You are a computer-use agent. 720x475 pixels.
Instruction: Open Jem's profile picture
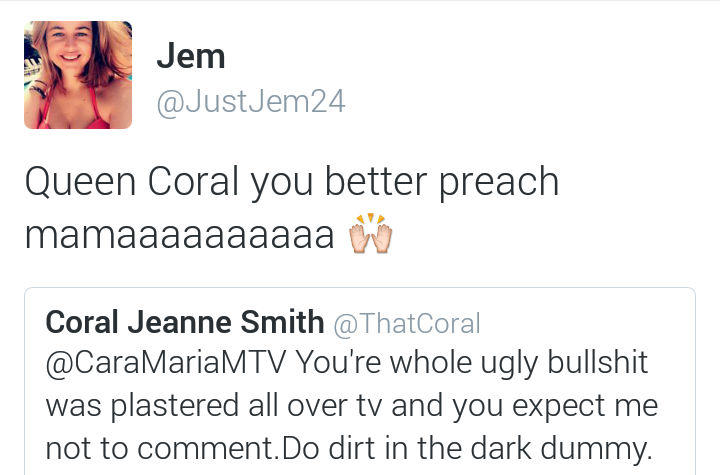tap(78, 75)
